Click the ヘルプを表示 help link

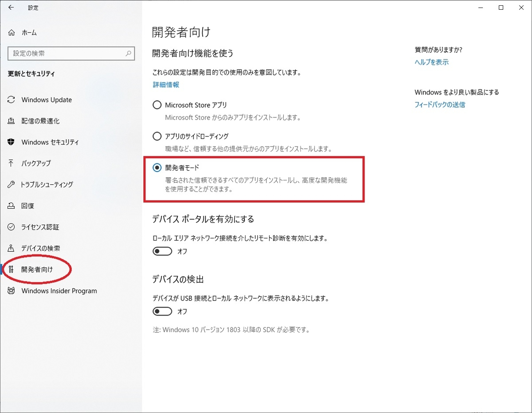pos(431,62)
